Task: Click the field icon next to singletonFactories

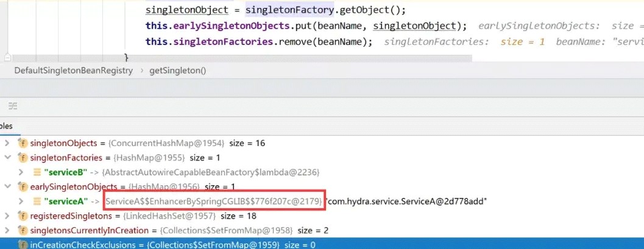Action: pos(23,158)
